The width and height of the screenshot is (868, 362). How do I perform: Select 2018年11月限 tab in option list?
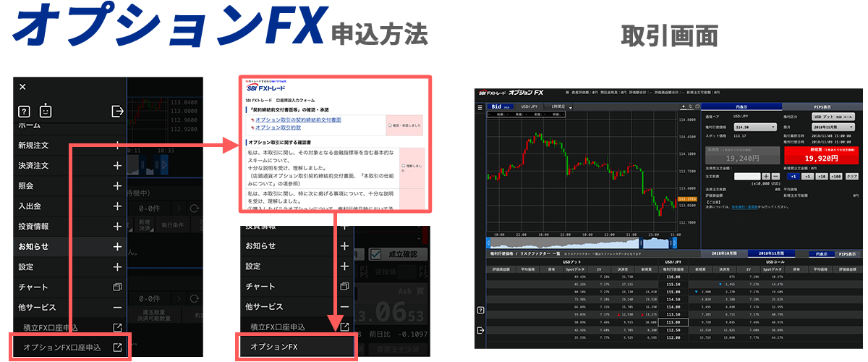772,254
